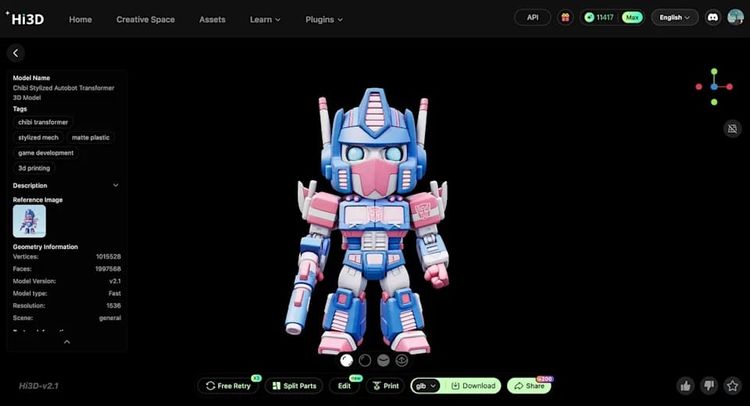The height and width of the screenshot is (406, 750).
Task: Open the glb format dropdown
Action: tap(426, 385)
